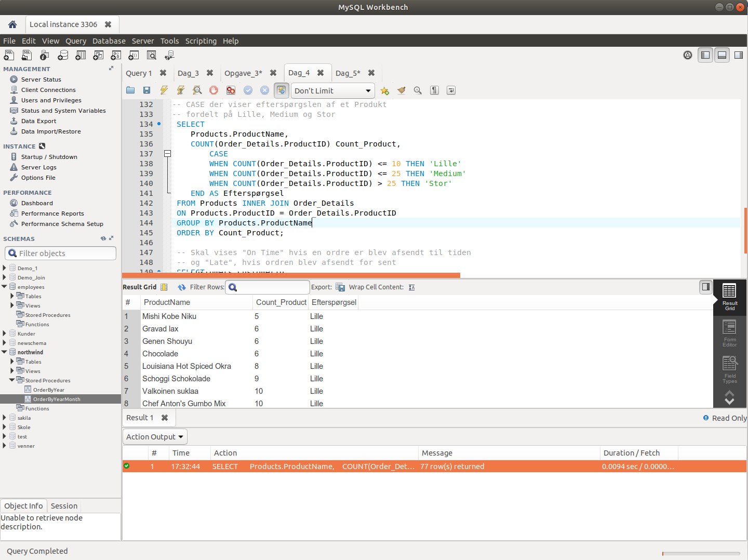This screenshot has height=560, width=748.
Task: Create a new SQL tab icon
Action: (x=9, y=55)
